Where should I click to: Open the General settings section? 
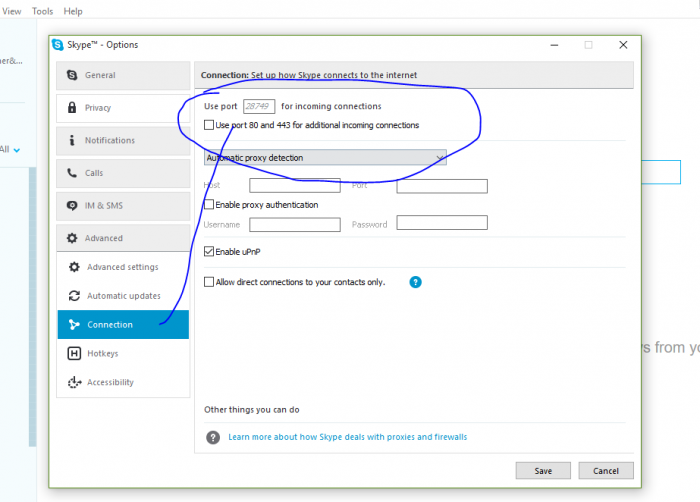[123, 75]
